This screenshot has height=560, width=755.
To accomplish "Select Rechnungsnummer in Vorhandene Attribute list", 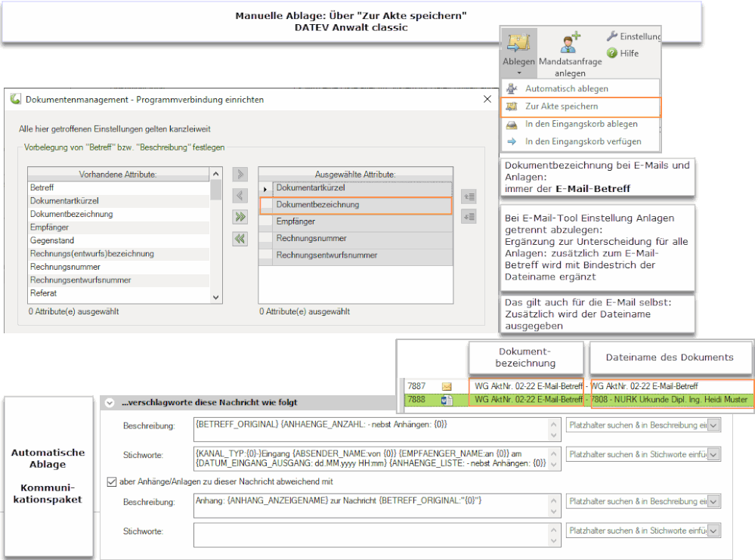I will click(x=119, y=267).
